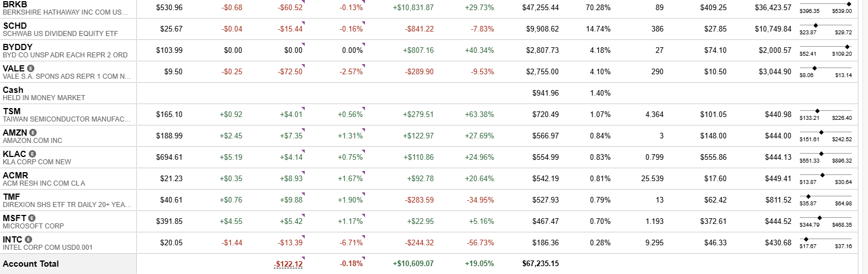Viewport: 868px width, 274px height.
Task: Click the TSM ticker link
Action: pyautogui.click(x=12, y=111)
